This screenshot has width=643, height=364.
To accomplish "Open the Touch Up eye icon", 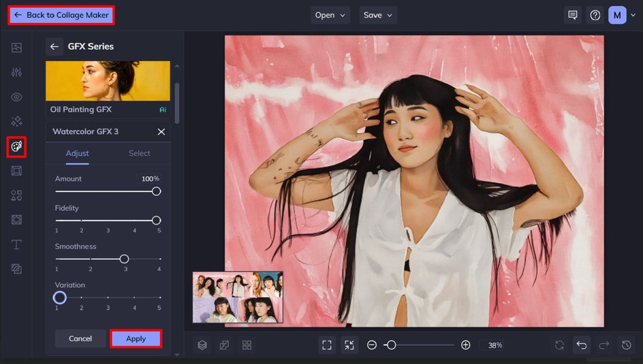I will coord(16,97).
